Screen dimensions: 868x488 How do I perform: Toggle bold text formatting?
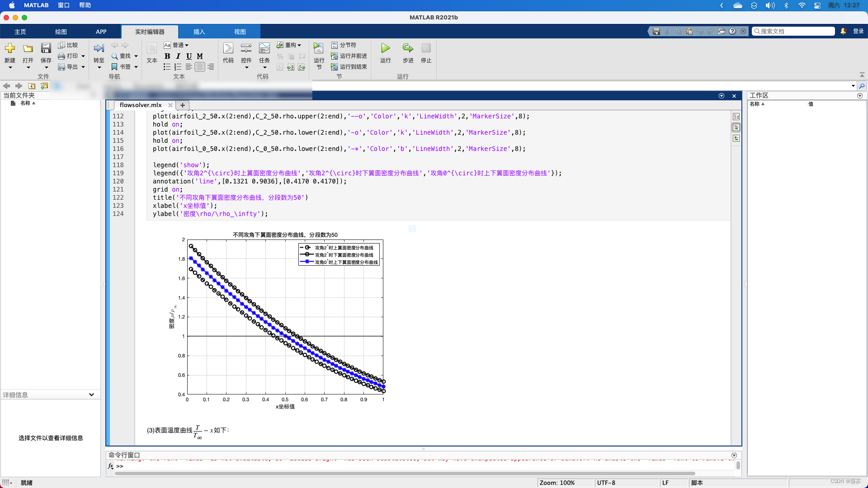(167, 56)
